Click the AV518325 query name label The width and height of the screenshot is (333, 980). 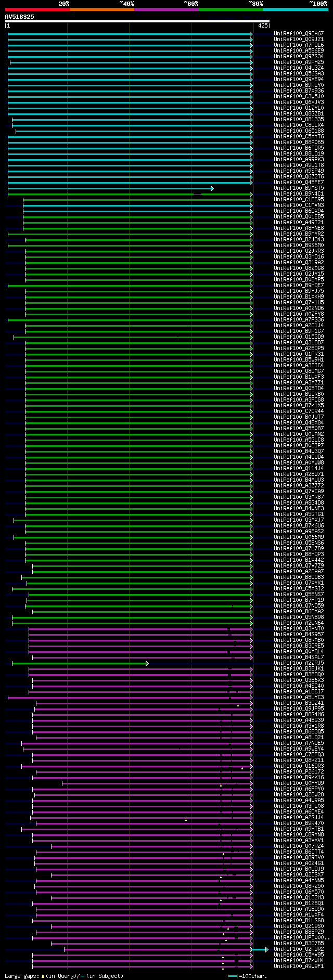point(20,17)
